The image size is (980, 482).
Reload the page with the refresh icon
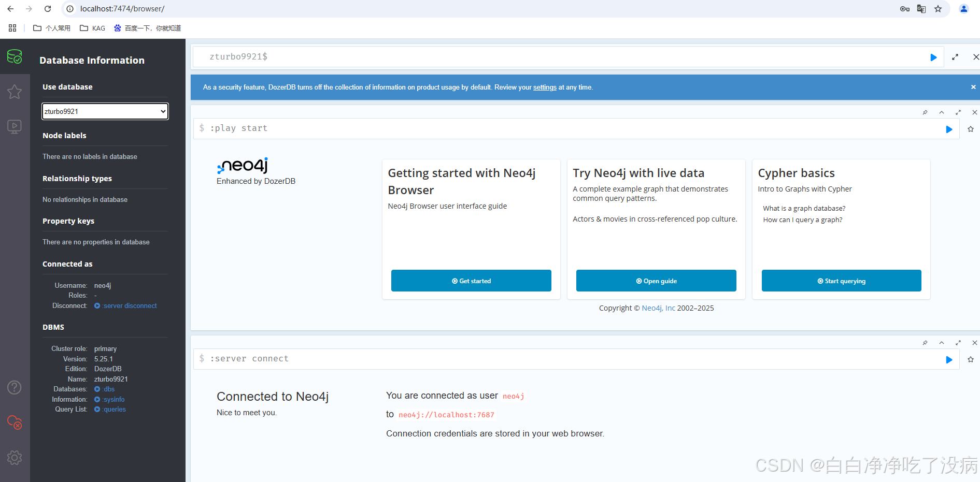coord(48,9)
